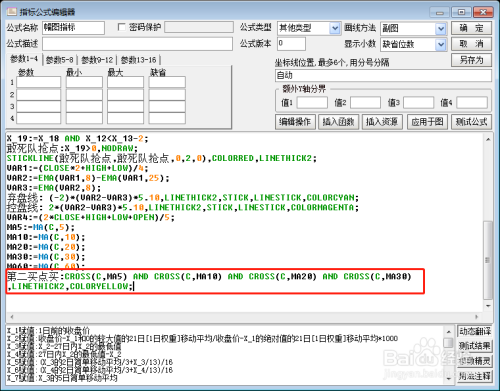This screenshot has height=391, width=500.
Task: Click the line 'VAR1:=(CLOSE*2+HIGH+LOW)/4;'
Action: pyautogui.click(x=77, y=168)
